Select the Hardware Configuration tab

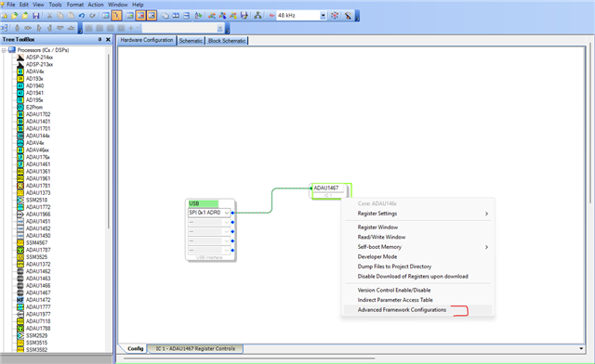point(147,40)
